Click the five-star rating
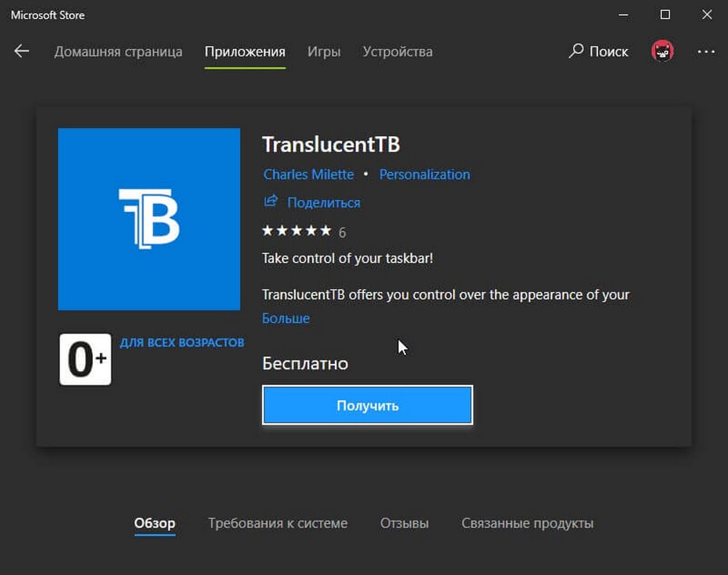 pyautogui.click(x=297, y=231)
